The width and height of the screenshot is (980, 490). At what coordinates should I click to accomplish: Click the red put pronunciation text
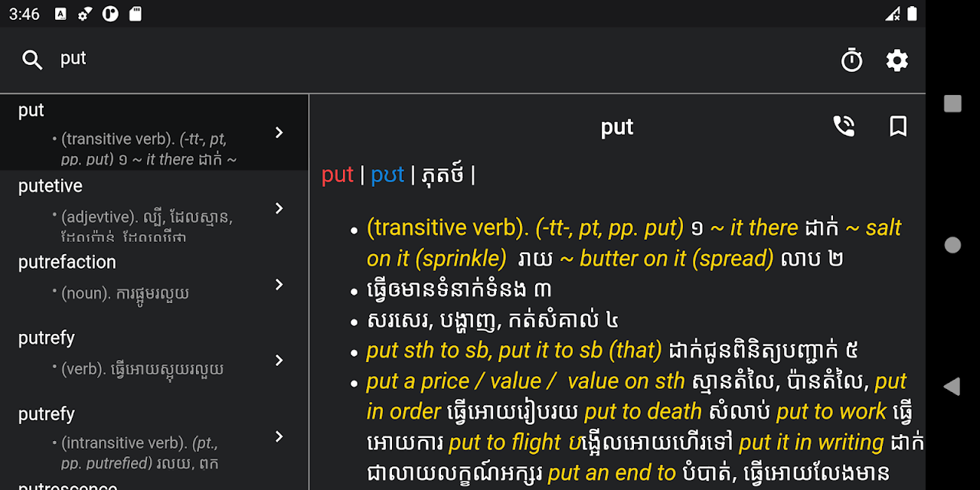(x=338, y=175)
